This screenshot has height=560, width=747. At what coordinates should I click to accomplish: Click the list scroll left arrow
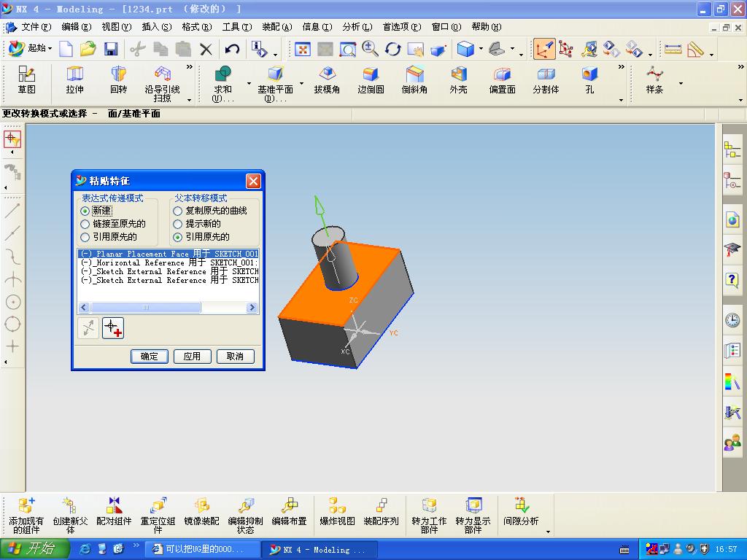(83, 308)
